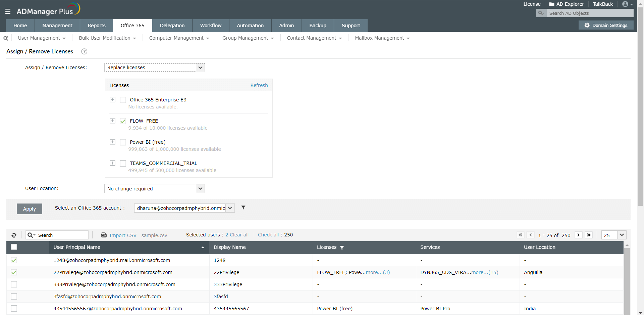
Task: Download the sample.csv link
Action: [154, 235]
